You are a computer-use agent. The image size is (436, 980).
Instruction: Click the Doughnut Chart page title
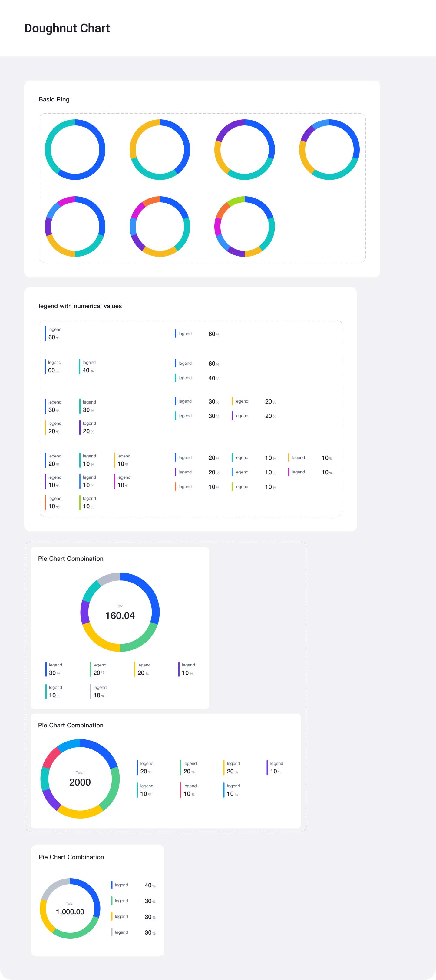pos(67,28)
